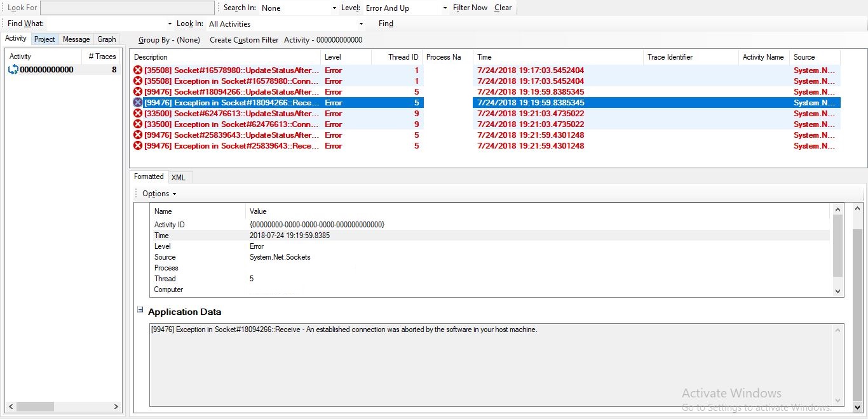The width and height of the screenshot is (868, 419).
Task: Switch to the Graph tab
Action: (x=107, y=39)
